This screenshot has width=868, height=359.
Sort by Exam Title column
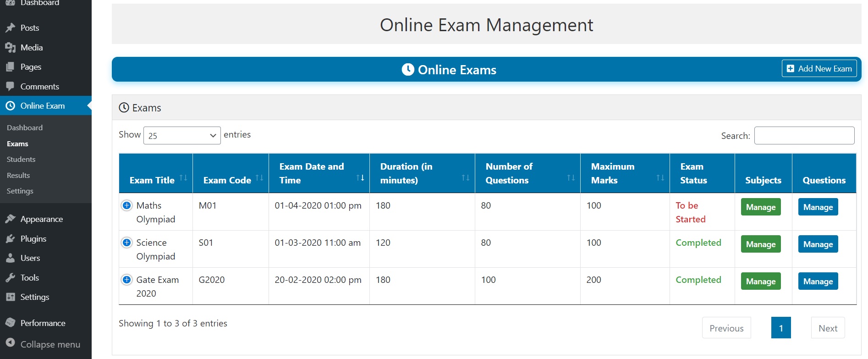click(x=156, y=173)
